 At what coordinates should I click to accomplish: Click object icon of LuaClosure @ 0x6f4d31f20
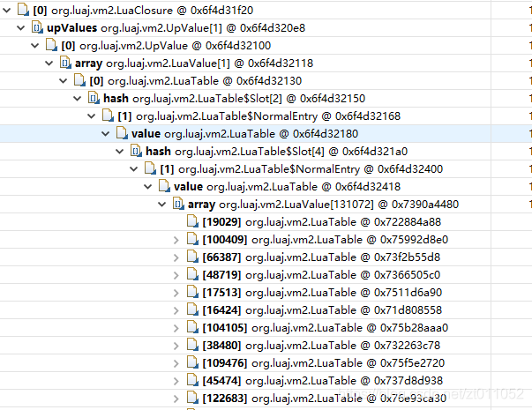pyautogui.click(x=23, y=10)
